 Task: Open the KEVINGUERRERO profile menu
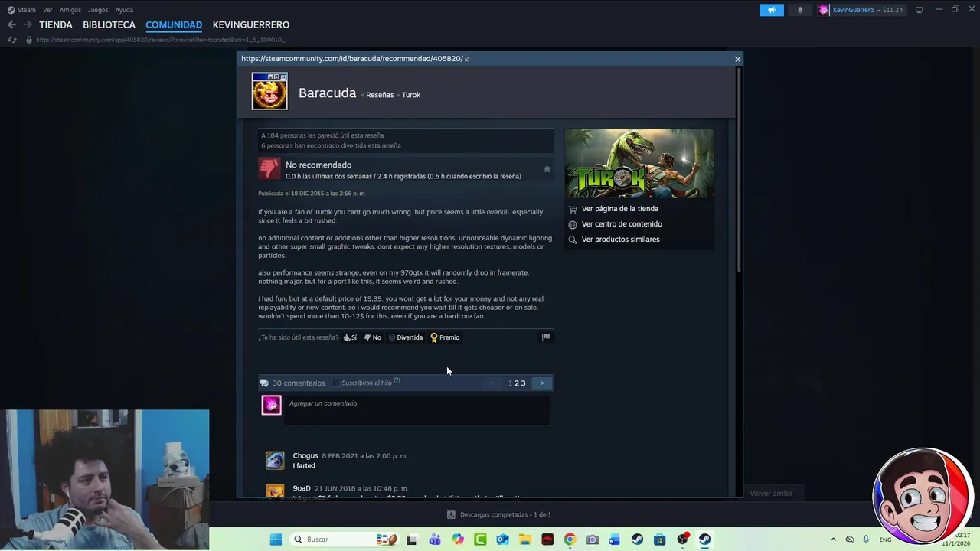(251, 24)
